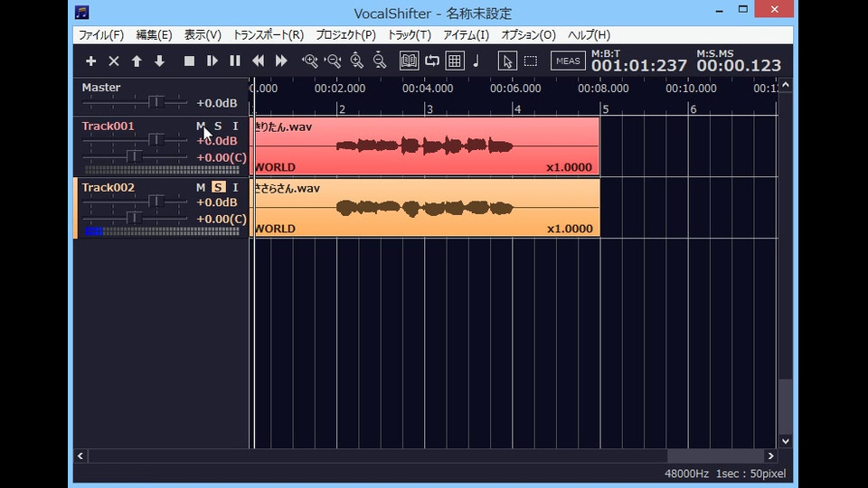
Task: Stop playback with the square stop button
Action: tap(189, 61)
